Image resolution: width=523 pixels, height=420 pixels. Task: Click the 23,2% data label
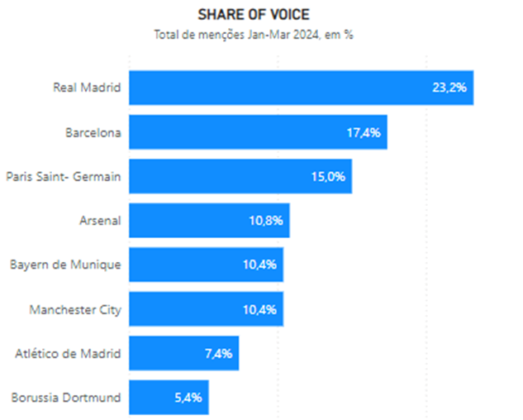[450, 88]
